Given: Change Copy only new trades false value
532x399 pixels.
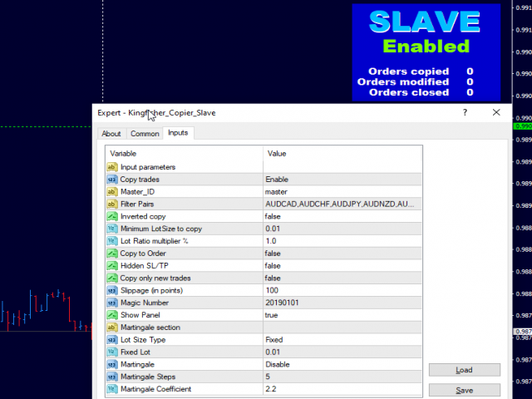Looking at the screenshot, I should [342, 278].
